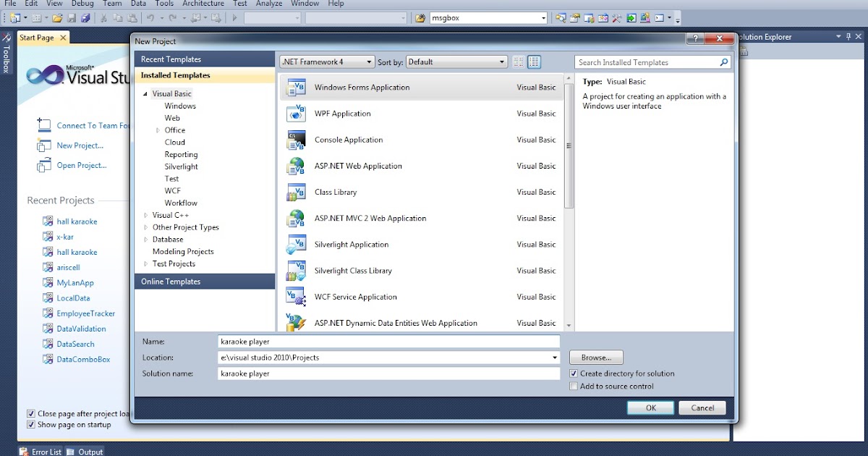The height and width of the screenshot is (456, 868).
Task: Click the Windows Forms Application template icon
Action: coord(296,88)
